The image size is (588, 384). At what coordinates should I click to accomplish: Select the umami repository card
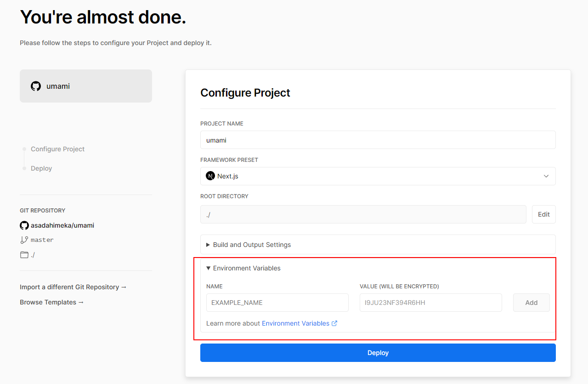(x=86, y=86)
